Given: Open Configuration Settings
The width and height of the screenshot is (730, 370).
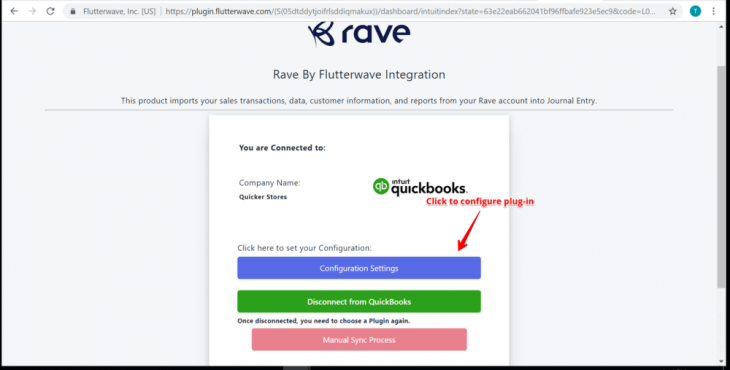Looking at the screenshot, I should (359, 268).
